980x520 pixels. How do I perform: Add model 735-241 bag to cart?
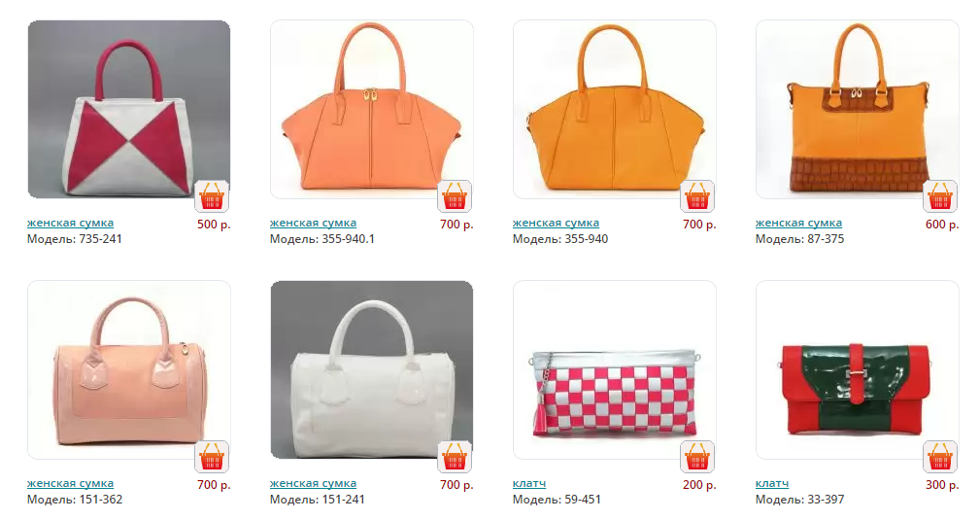click(x=212, y=196)
